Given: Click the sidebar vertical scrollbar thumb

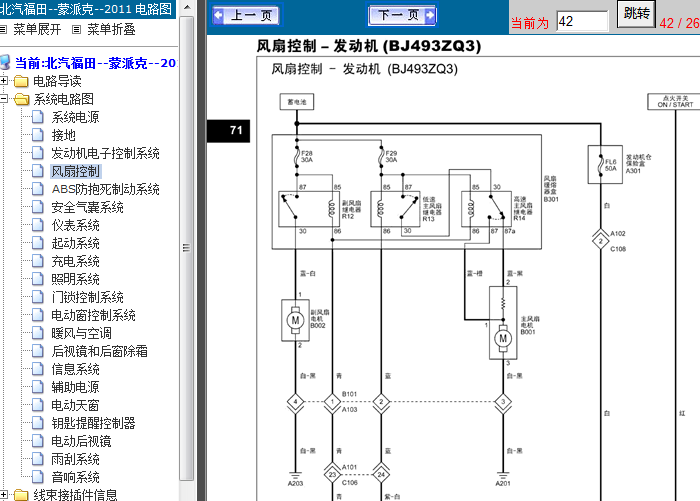Looking at the screenshot, I should [187, 248].
